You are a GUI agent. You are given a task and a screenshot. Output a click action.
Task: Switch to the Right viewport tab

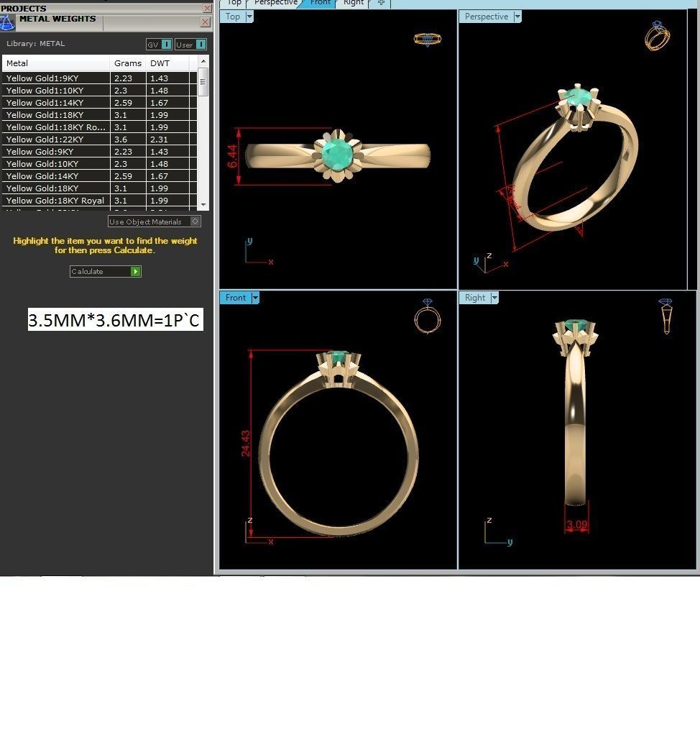point(354,3)
